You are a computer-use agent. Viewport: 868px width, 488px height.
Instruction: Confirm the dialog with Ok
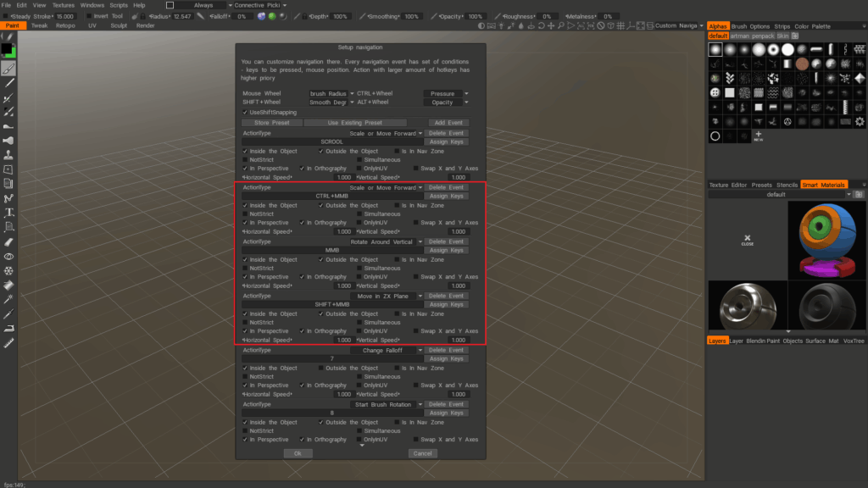tap(298, 453)
